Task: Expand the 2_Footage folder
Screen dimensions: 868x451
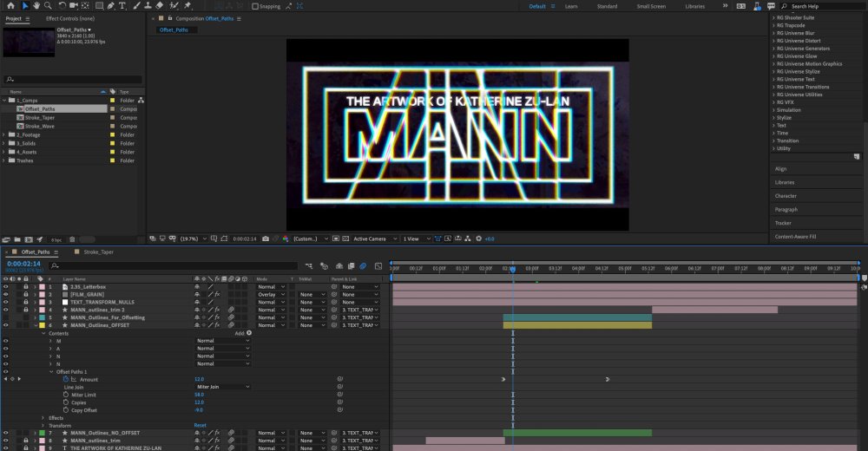Action: (x=4, y=134)
